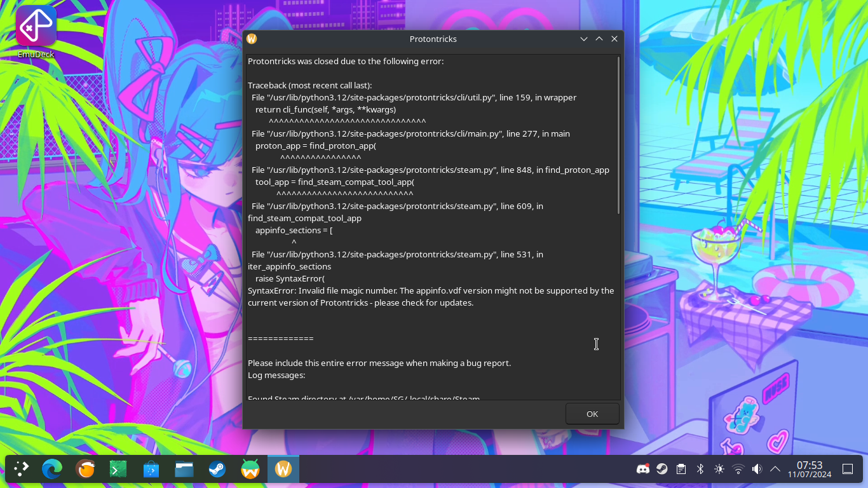Click the error log vertical scrollbar
This screenshot has width=868, height=488.
click(618, 135)
